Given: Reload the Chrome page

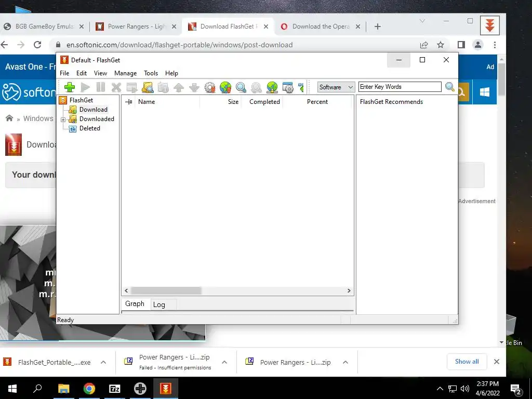Looking at the screenshot, I should click(x=37, y=45).
